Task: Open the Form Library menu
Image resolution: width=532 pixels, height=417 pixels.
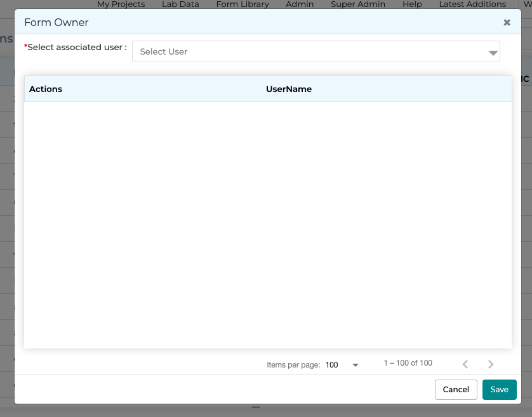Action: click(243, 4)
